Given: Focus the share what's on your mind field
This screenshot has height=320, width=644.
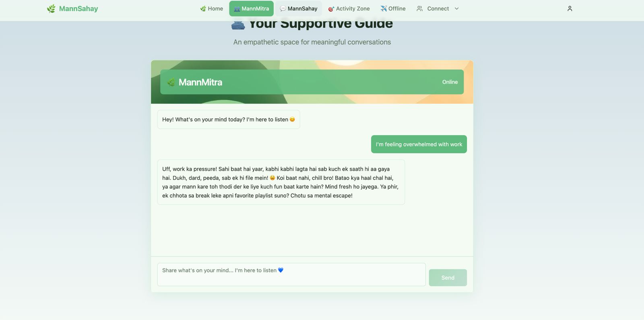Looking at the screenshot, I should [291, 275].
